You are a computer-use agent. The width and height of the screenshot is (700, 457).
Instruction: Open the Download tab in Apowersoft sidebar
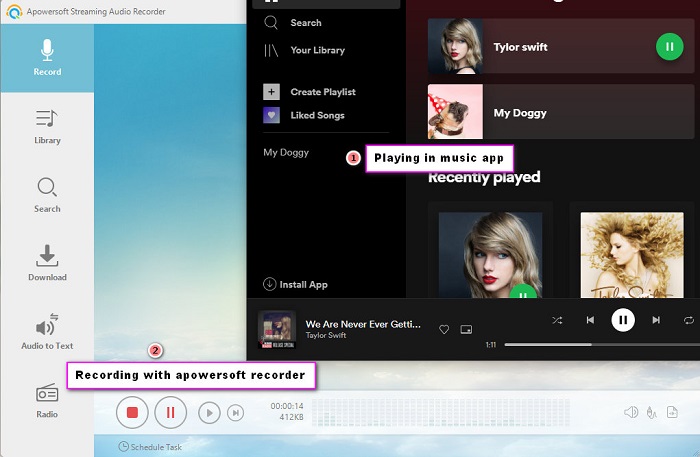(x=47, y=263)
